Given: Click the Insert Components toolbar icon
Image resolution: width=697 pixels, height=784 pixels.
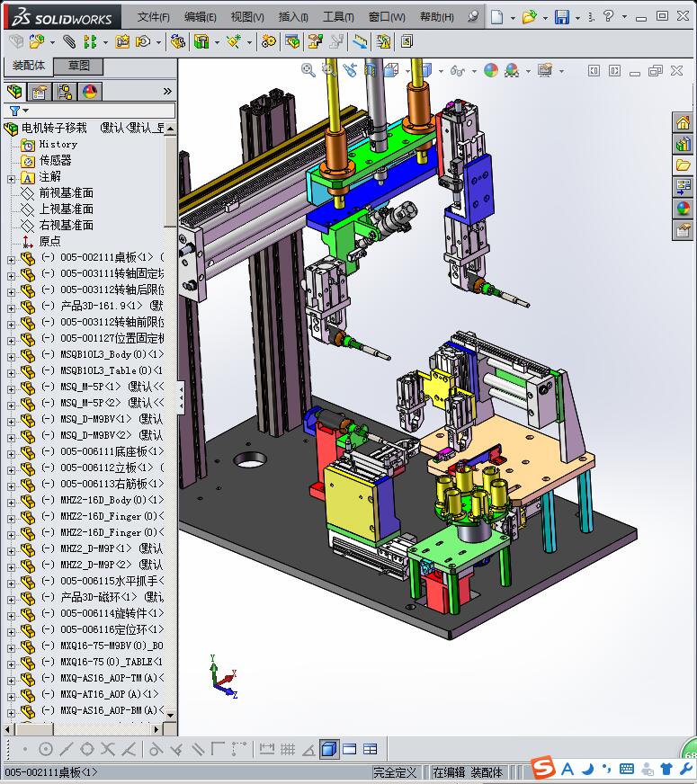Looking at the screenshot, I should (x=36, y=41).
